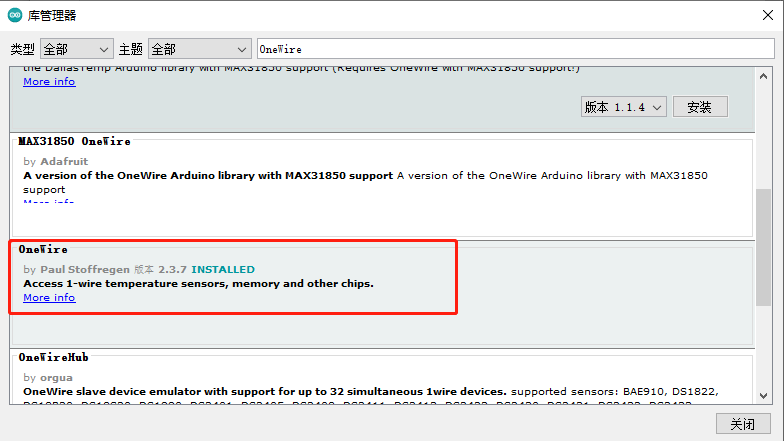784x441 pixels.
Task: Click the OneWire 1-wire temperature sensors description
Action: (x=198, y=284)
